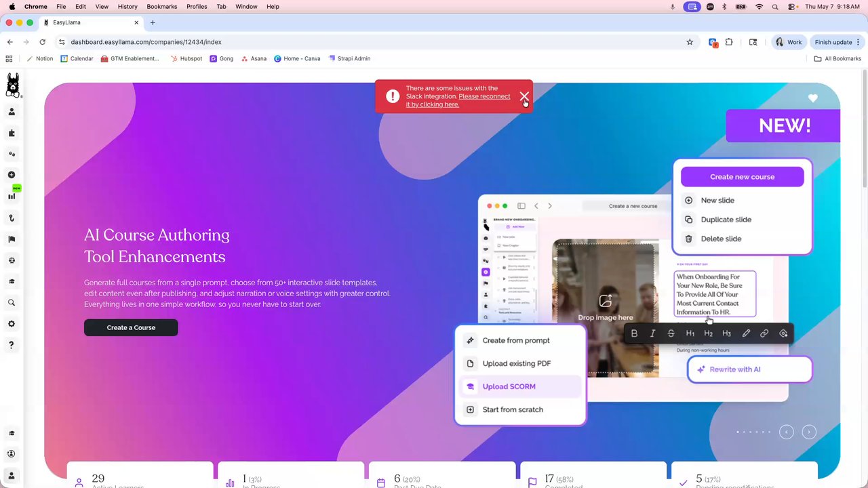This screenshot has height=488, width=868.
Task: Go to the previous carousel slide arrow
Action: click(787, 432)
